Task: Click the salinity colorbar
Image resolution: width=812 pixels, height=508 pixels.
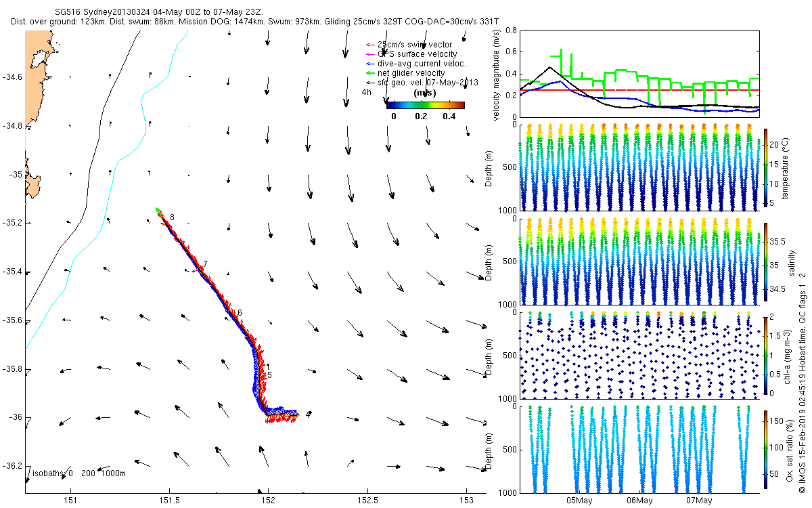Action: click(x=765, y=261)
